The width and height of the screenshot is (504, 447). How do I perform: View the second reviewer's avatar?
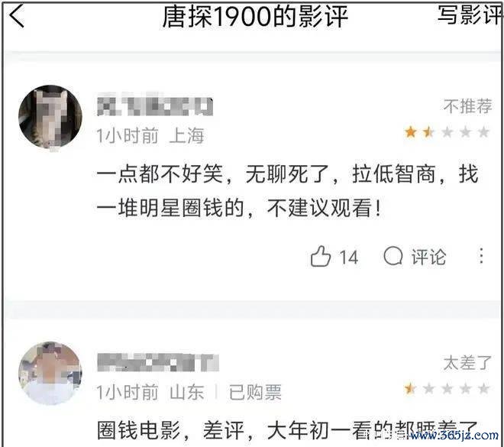50,373
